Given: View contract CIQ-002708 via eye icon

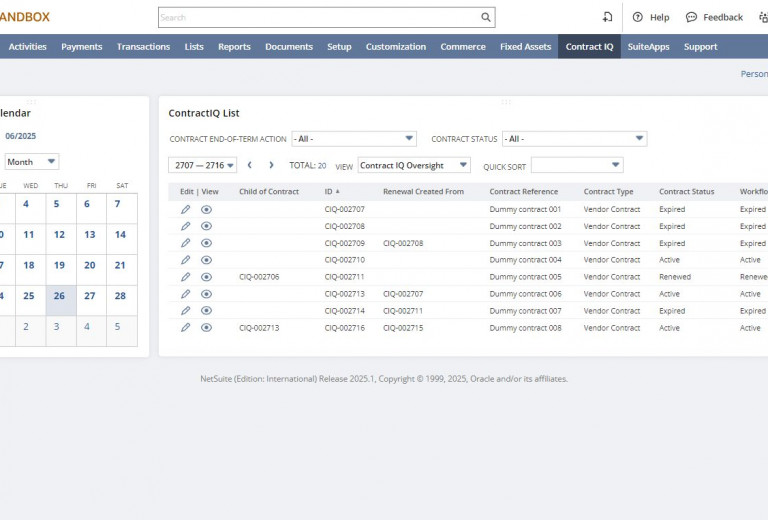Looking at the screenshot, I should pyautogui.click(x=206, y=226).
